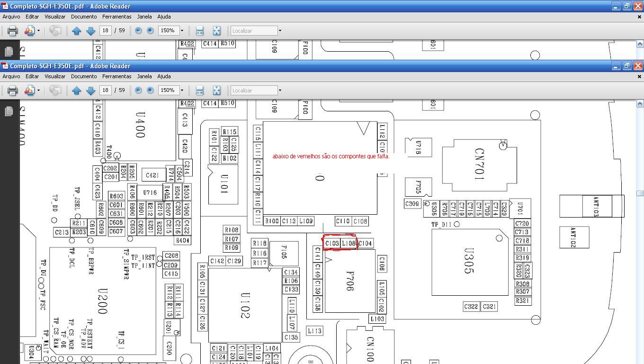Go to previous page in the front window

tap(77, 91)
